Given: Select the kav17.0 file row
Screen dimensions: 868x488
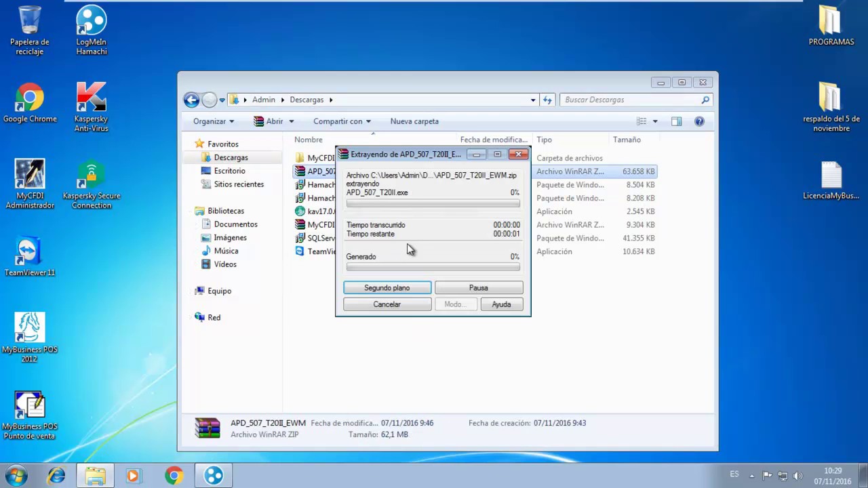Looking at the screenshot, I should [x=475, y=211].
